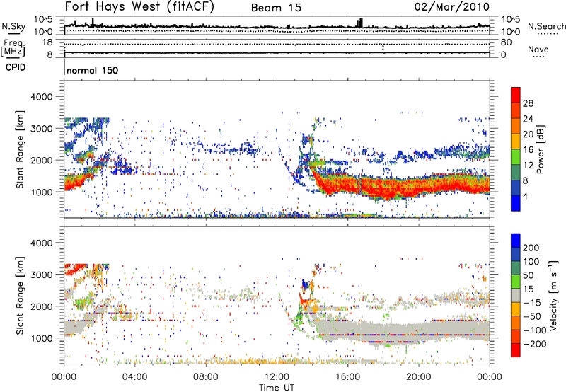
Task: Click the 'Power [dB]' colorbar label
Action: [541, 149]
